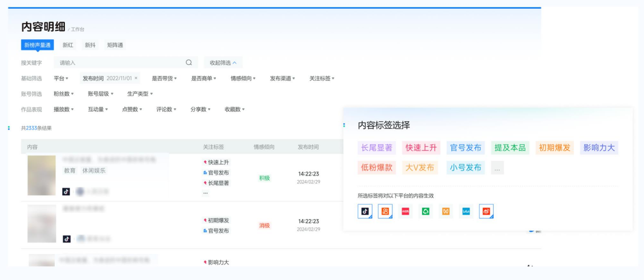
Task: Click the gray more-tags ellipsis button
Action: [497, 168]
